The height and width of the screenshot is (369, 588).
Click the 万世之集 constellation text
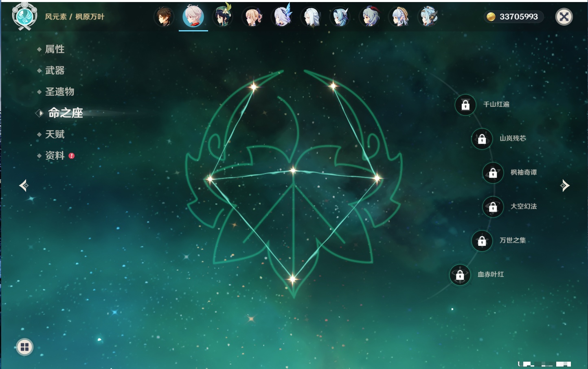tap(513, 240)
